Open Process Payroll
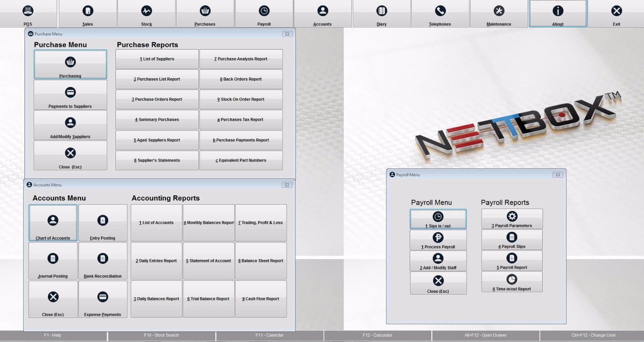This screenshot has height=342, width=644. pos(438,240)
